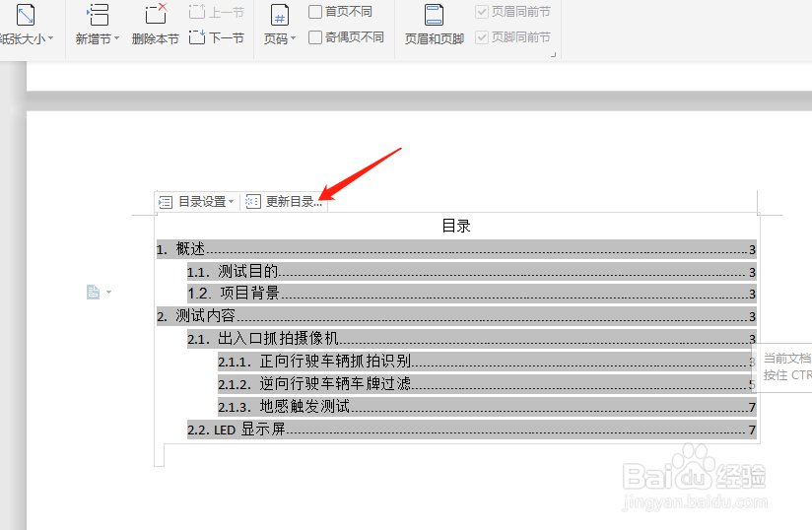Click TOC entry 1.1. 测试目的
Viewport: 812px width, 530px height.
tap(472, 271)
